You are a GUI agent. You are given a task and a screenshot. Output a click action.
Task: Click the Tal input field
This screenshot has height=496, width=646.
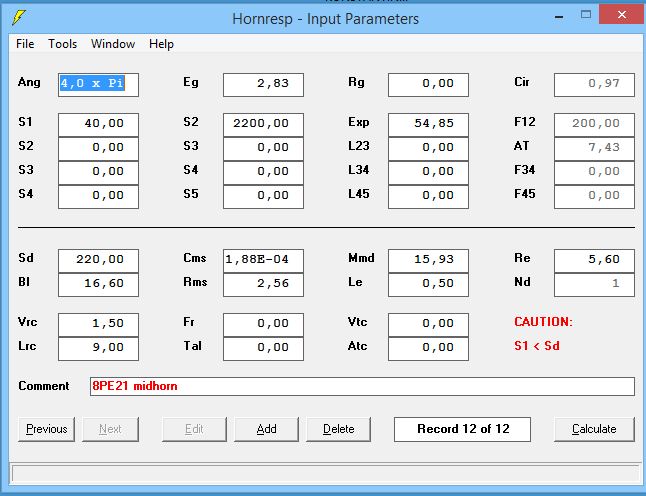(263, 349)
